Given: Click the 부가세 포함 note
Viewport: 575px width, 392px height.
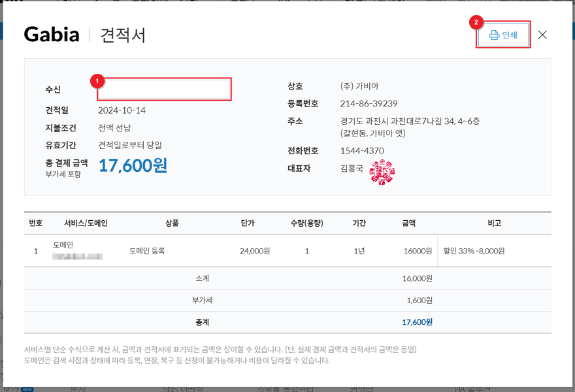Looking at the screenshot, I should 63,174.
